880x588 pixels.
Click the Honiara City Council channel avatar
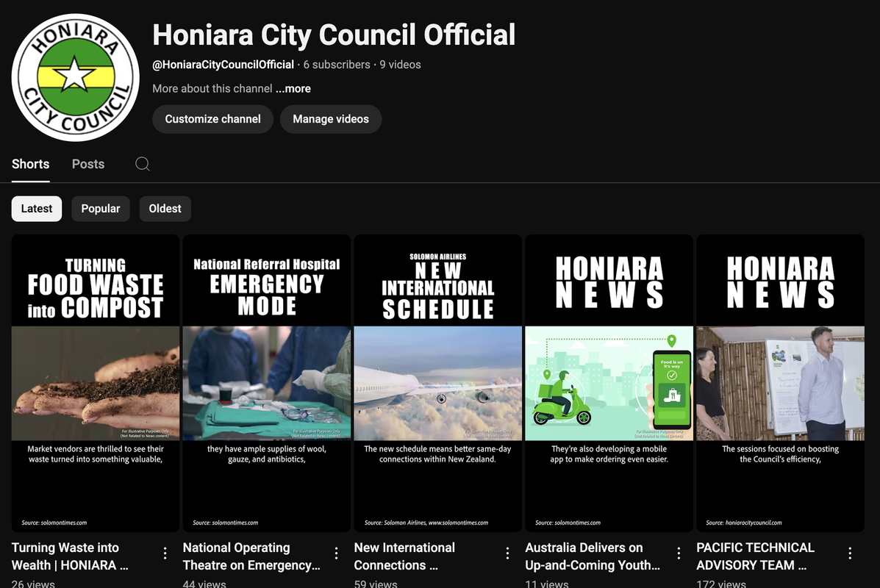point(75,77)
